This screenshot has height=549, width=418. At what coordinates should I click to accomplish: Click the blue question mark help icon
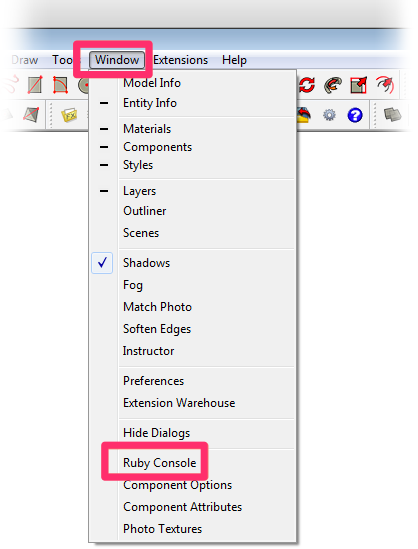pos(355,115)
